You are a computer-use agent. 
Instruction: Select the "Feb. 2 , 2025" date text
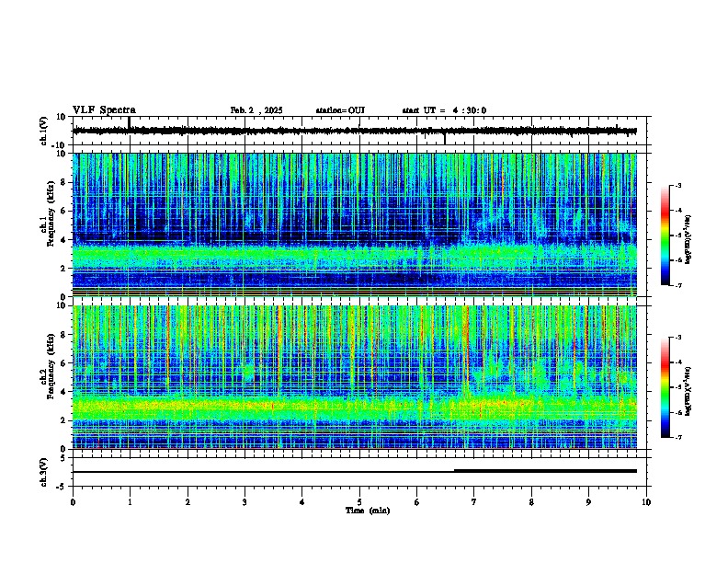(x=256, y=110)
